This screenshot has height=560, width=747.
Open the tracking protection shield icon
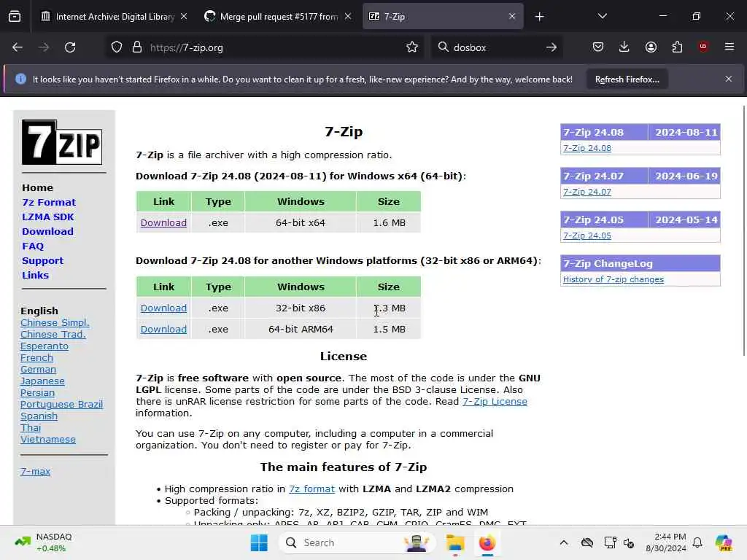point(117,47)
